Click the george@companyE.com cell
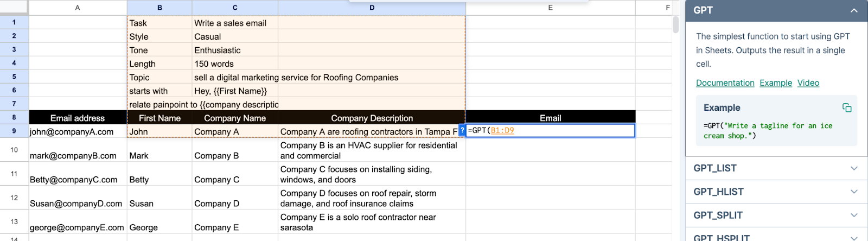Image resolution: width=868 pixels, height=241 pixels. [78, 221]
